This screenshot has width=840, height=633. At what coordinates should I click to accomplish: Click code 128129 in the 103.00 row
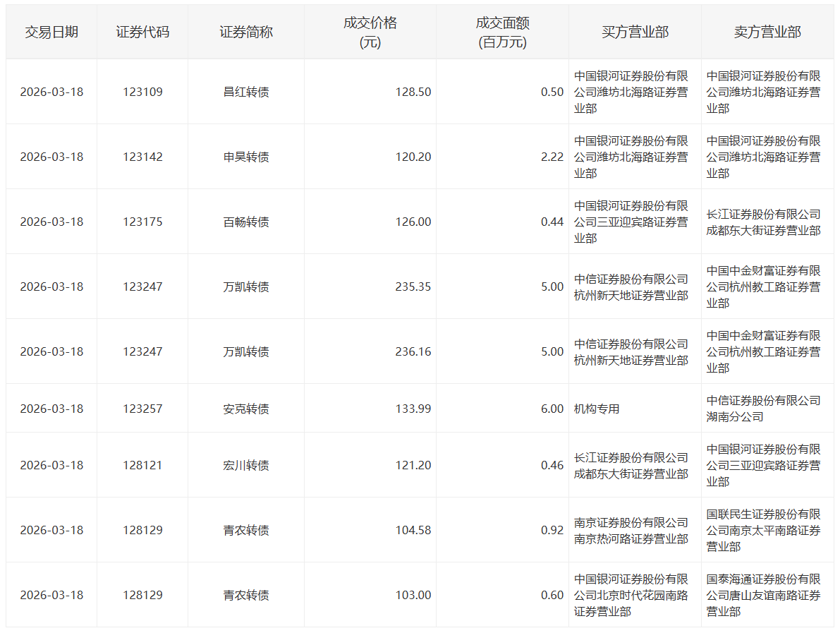point(142,594)
